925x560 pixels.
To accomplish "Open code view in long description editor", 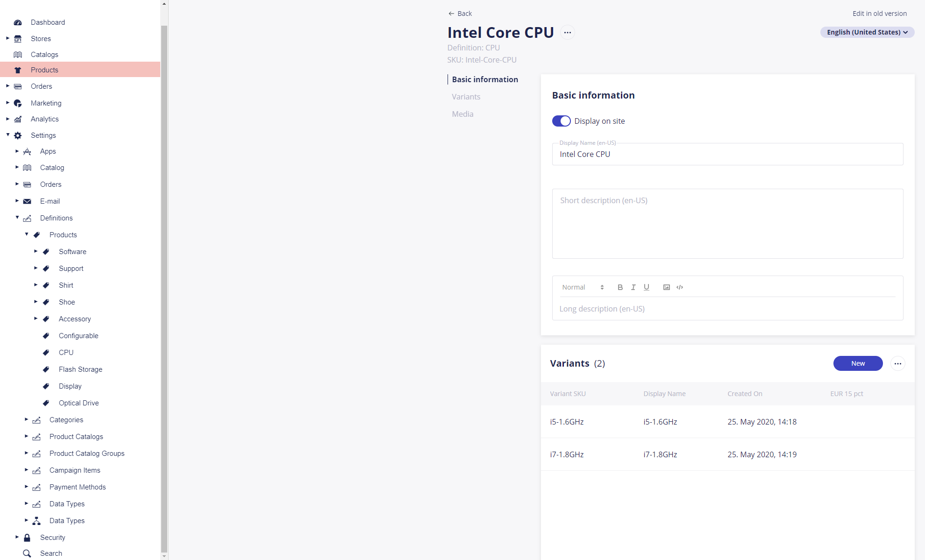I will 680,287.
